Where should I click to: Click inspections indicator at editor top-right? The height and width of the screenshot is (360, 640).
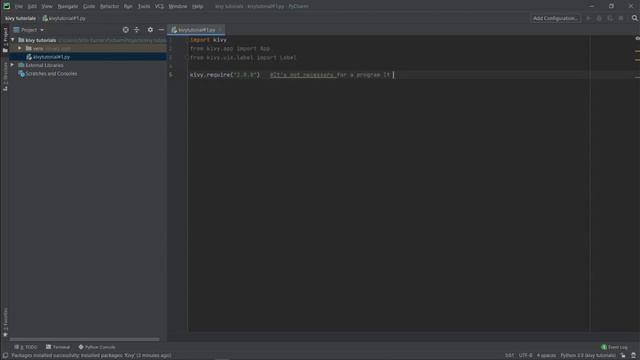(637, 38)
